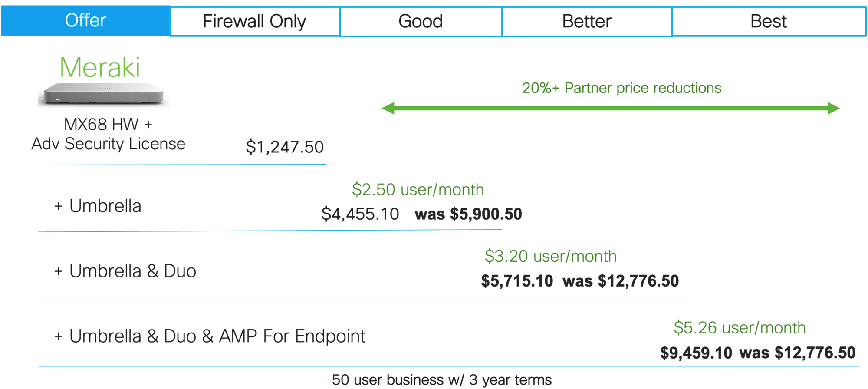This screenshot has height=389, width=868.
Task: Select the $2.50 user/month price
Action: point(418,190)
